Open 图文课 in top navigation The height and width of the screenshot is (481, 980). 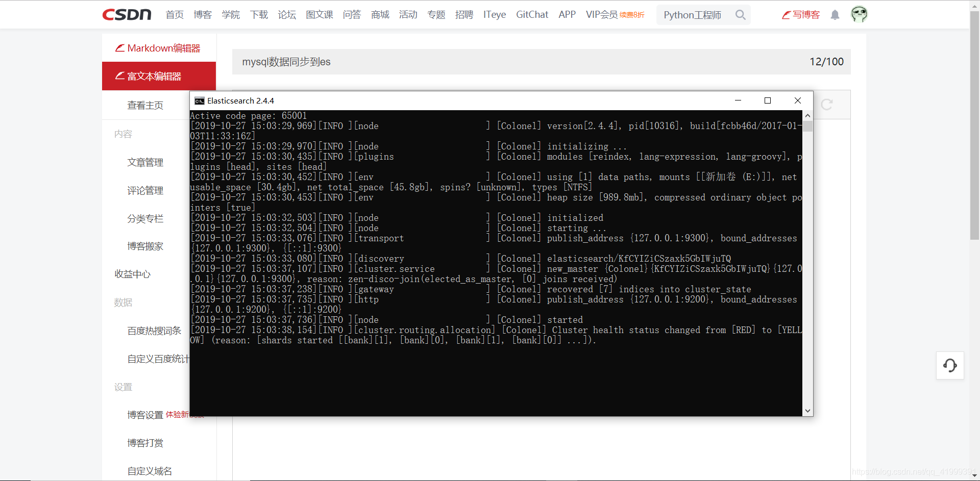tap(320, 15)
